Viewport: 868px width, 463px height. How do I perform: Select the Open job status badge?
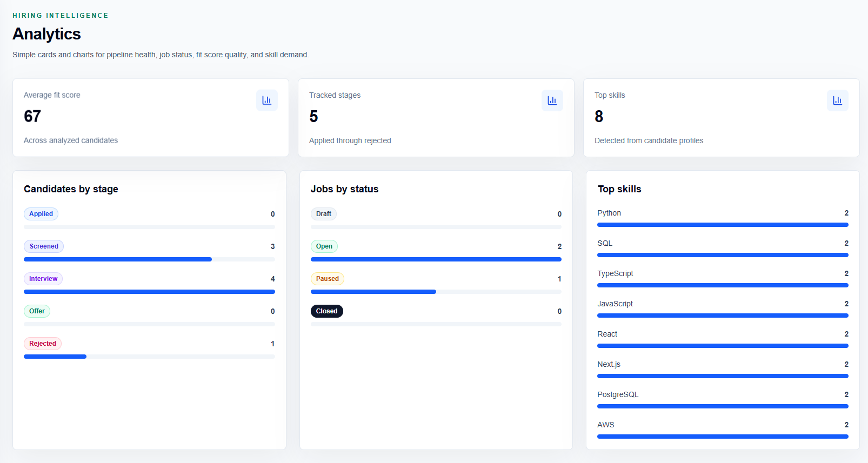324,246
